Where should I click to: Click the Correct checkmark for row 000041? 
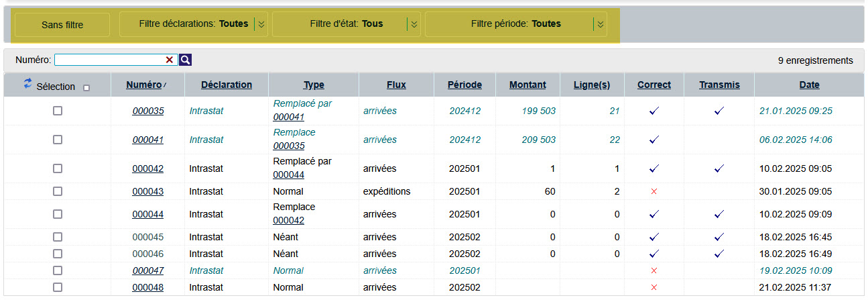[x=654, y=140]
